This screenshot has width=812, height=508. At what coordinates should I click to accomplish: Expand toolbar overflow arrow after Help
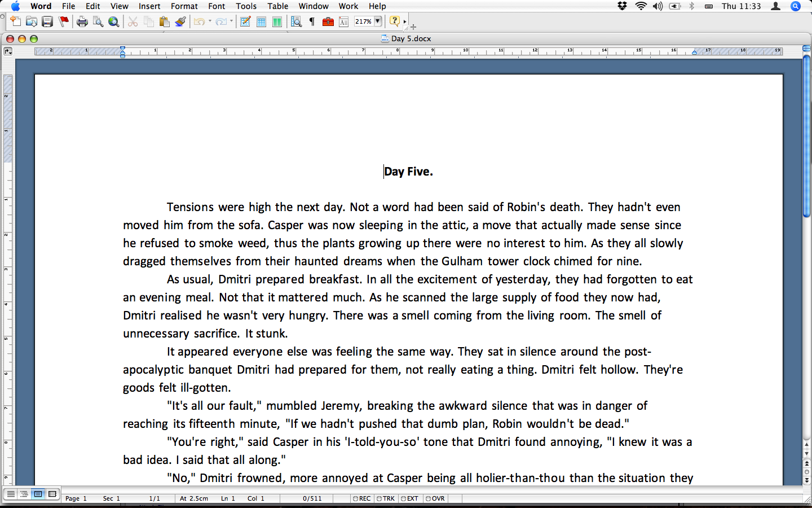[405, 21]
